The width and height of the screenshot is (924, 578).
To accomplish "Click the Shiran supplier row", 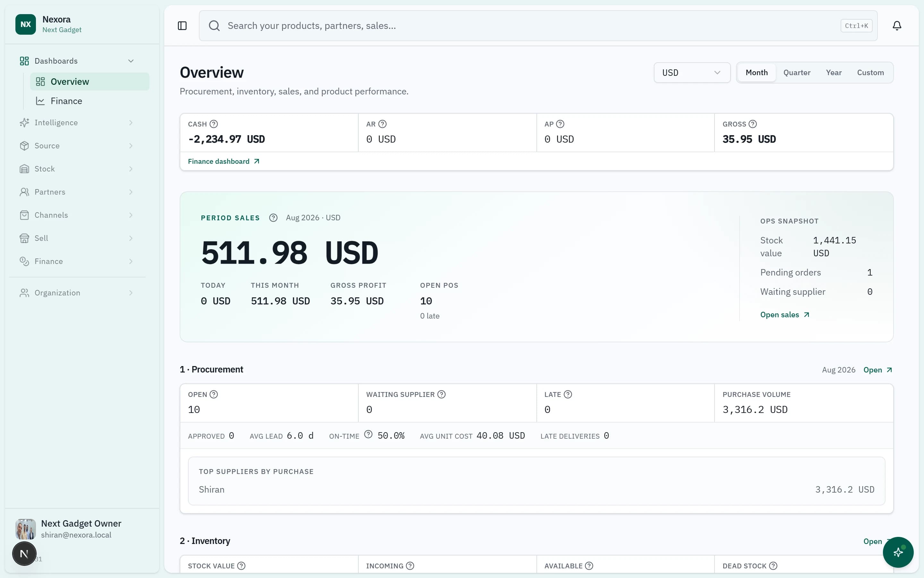I will 536,490.
